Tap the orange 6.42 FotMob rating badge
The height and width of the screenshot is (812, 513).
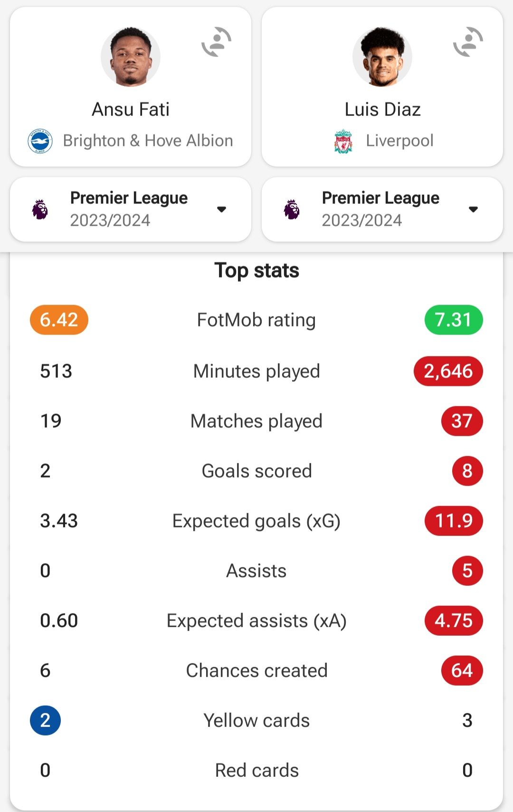[59, 320]
